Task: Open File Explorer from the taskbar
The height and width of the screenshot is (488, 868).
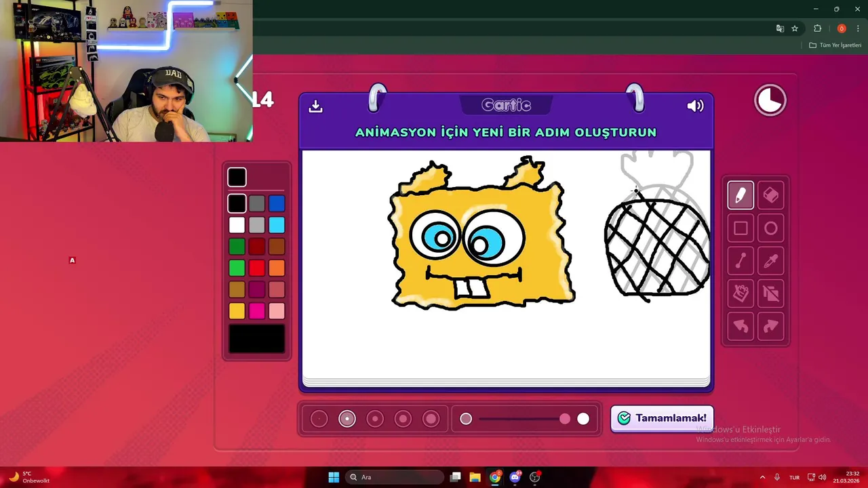Action: coord(475,477)
